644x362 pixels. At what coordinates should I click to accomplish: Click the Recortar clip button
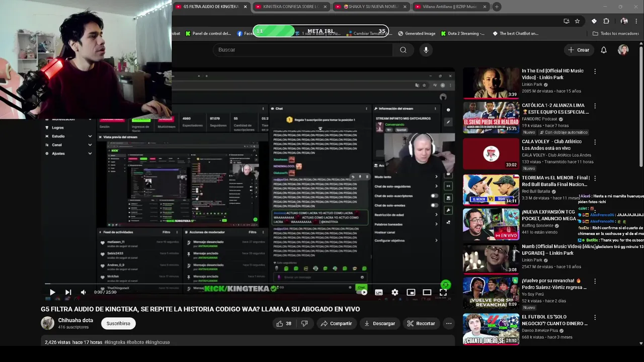coord(421,323)
